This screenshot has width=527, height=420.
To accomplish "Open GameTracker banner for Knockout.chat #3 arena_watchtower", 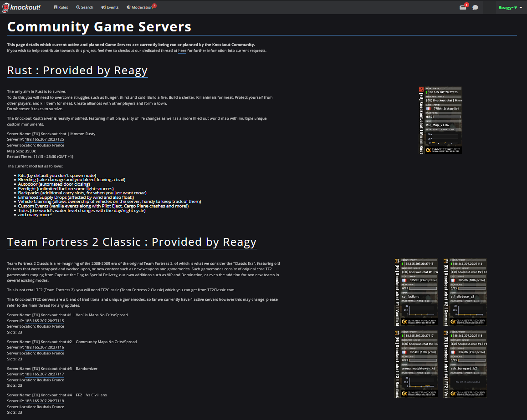I will coord(416,364).
